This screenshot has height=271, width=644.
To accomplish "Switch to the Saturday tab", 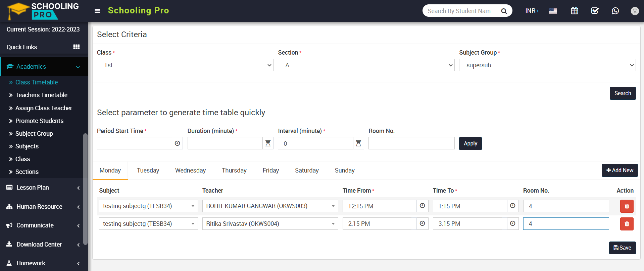I will click(307, 171).
